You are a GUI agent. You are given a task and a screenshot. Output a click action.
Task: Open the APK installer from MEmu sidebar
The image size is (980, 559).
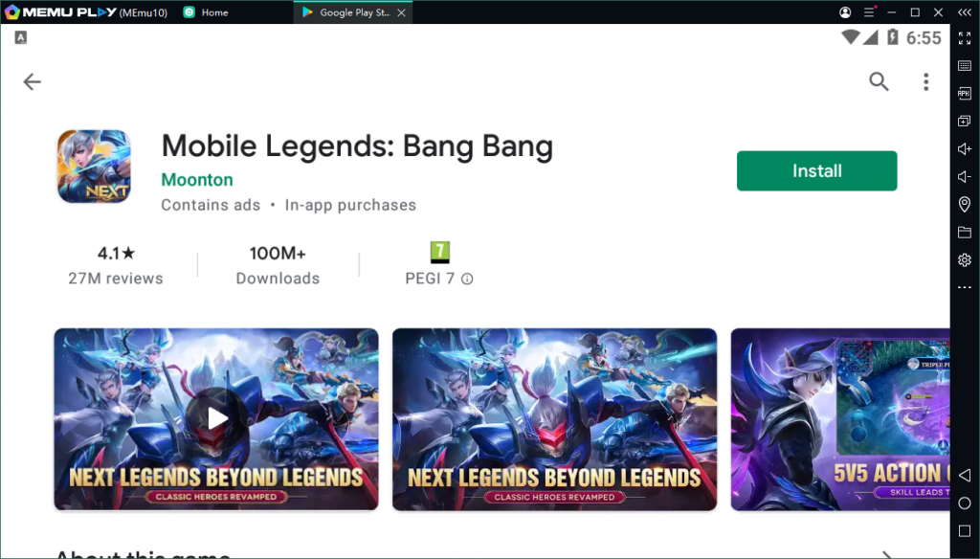pos(965,93)
